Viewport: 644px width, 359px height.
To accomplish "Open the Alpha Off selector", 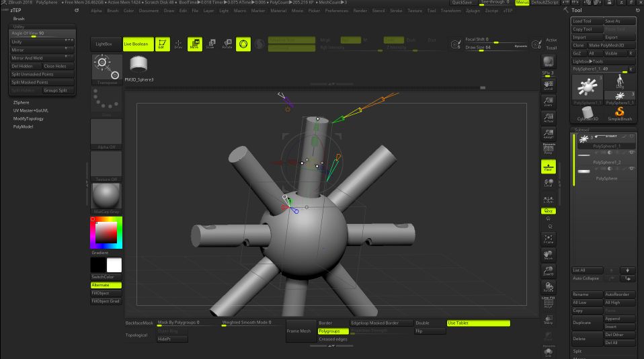I will [106, 134].
